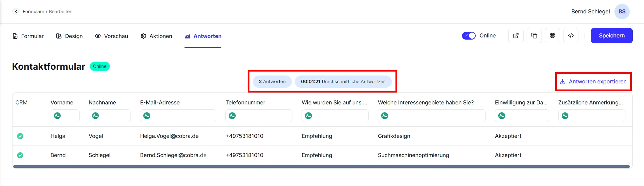Viewport: 644px width, 186px height.
Task: Click CRM check icon in Helga row
Action: (20, 136)
